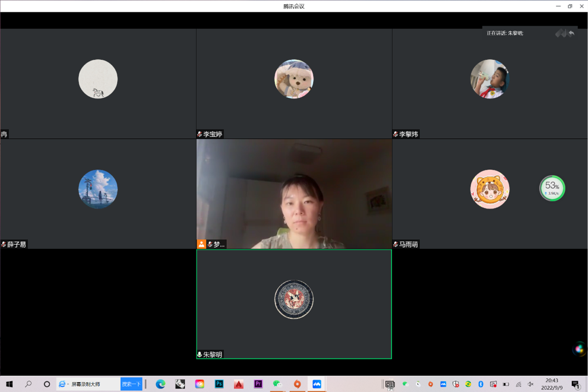Click the speaking indicator arrows at top right
Screen dimensions: 588x392
pyautogui.click(x=564, y=34)
